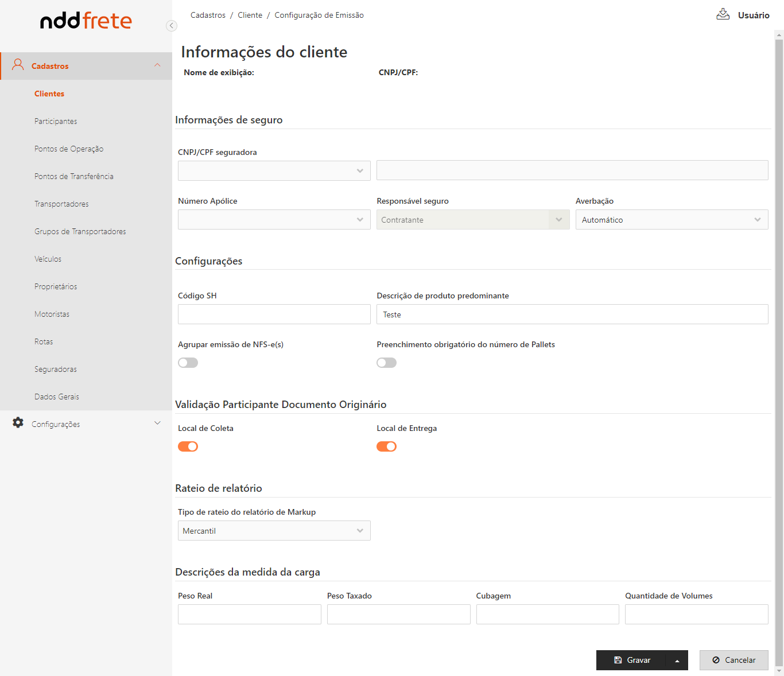Enable mandatory Pallets number toggle
The width and height of the screenshot is (784, 676).
pos(386,363)
